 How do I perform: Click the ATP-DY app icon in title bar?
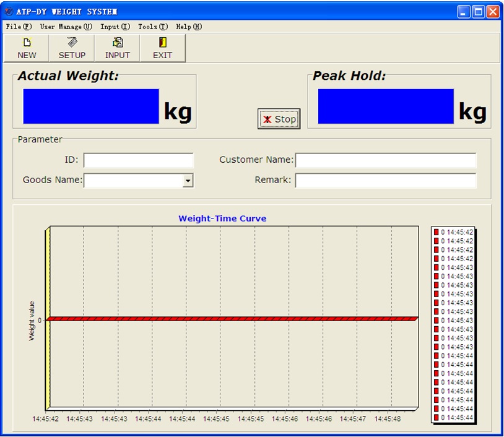(9, 12)
